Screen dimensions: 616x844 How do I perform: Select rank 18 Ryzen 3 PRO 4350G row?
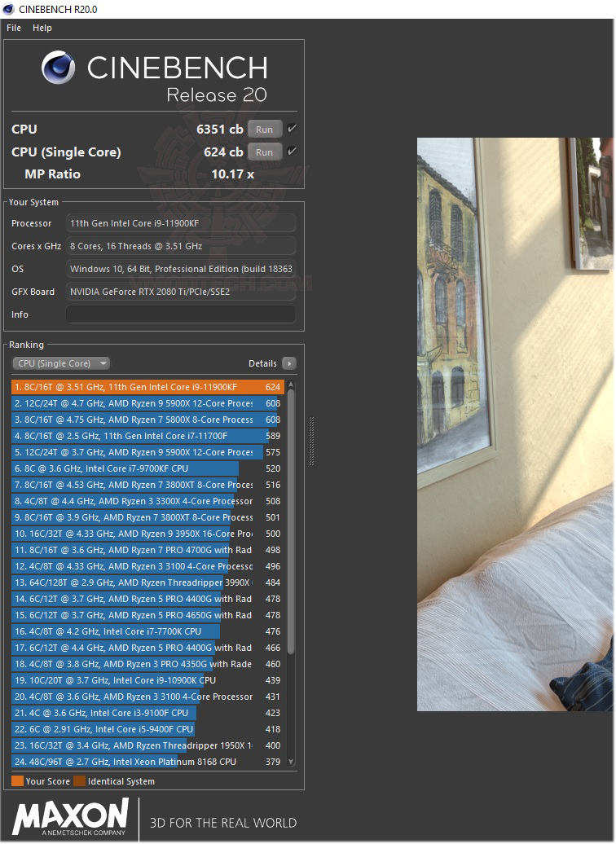[x=147, y=664]
